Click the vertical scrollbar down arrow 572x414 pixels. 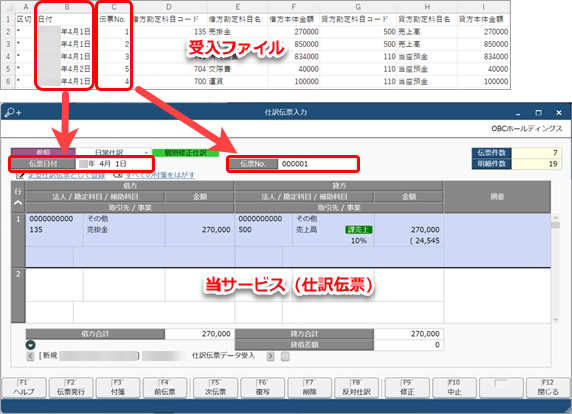[556, 320]
